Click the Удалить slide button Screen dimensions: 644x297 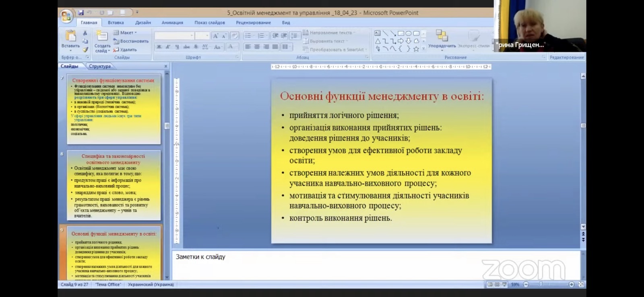point(125,50)
